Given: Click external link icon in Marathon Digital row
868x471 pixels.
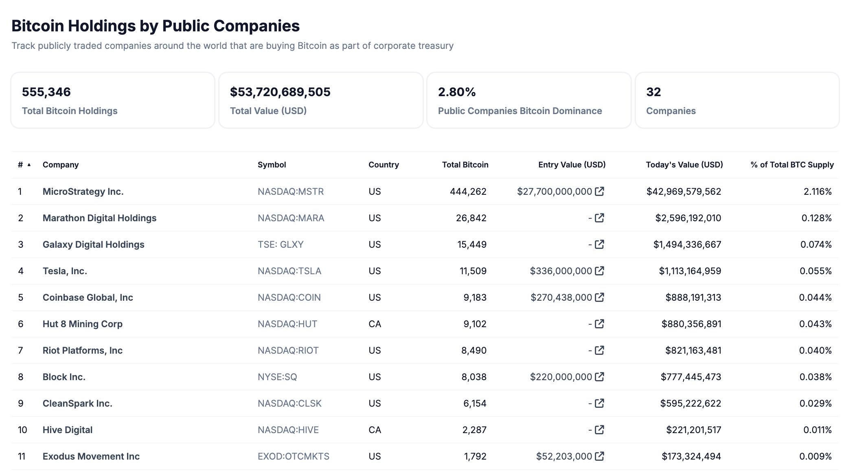Looking at the screenshot, I should point(599,218).
